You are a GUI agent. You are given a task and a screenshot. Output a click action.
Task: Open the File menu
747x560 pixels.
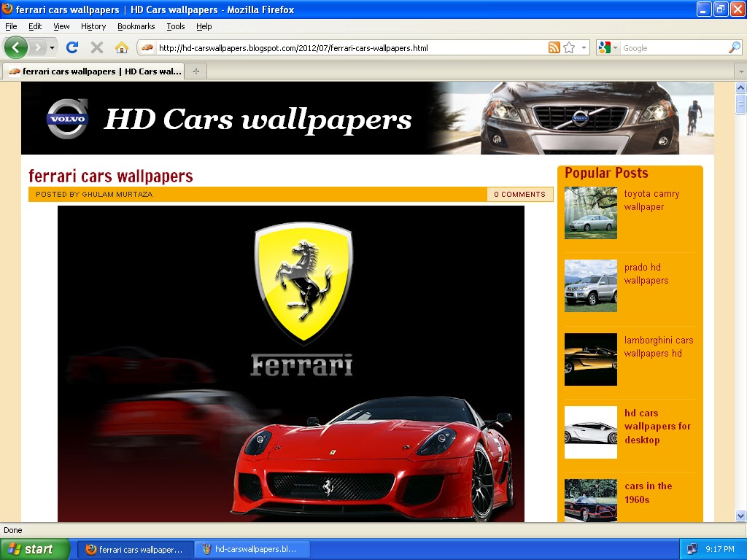(x=11, y=26)
